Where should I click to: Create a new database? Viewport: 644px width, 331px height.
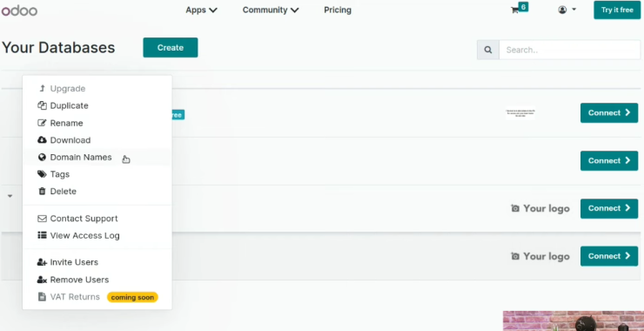[171, 48]
